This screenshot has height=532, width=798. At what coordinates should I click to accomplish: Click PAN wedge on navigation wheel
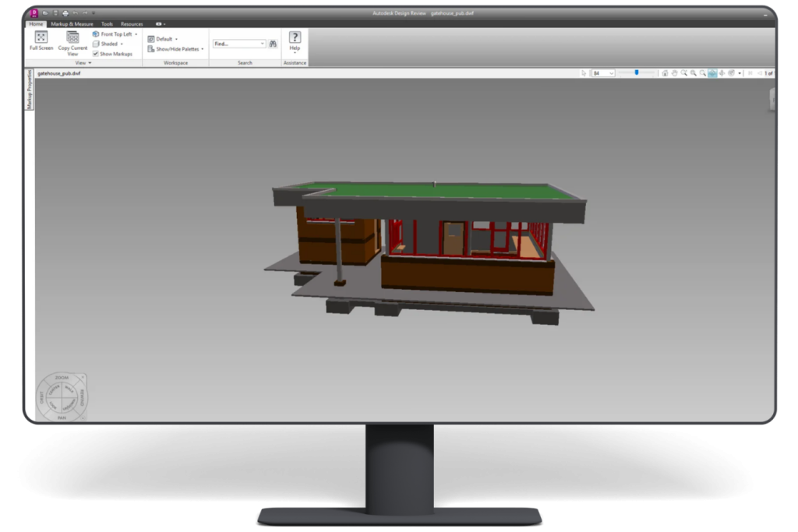coord(62,417)
